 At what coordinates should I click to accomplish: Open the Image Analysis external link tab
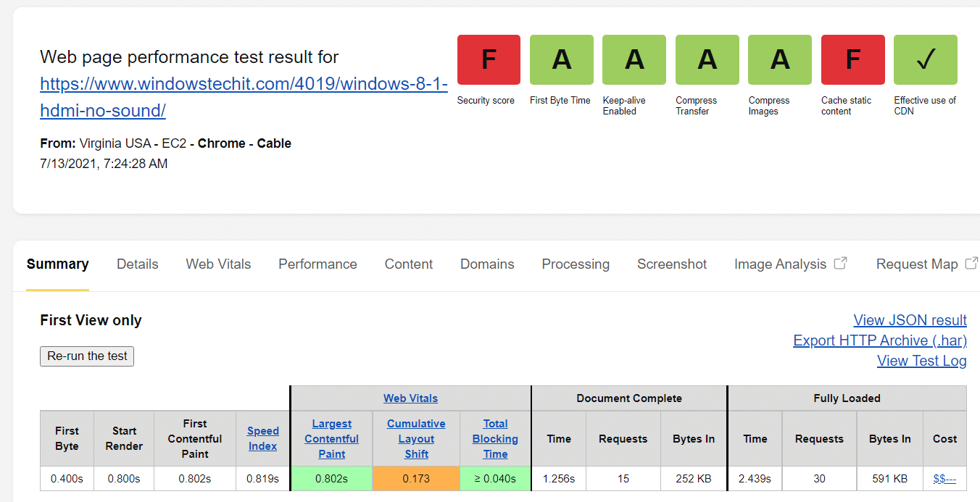(790, 264)
